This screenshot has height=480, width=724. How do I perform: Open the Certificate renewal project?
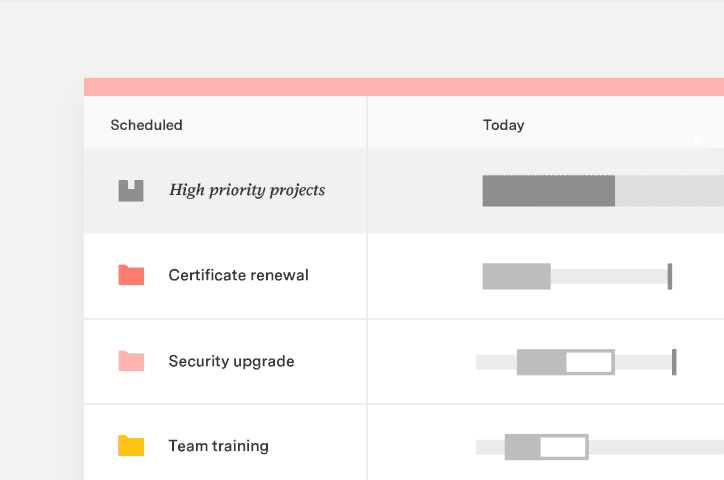[238, 275]
